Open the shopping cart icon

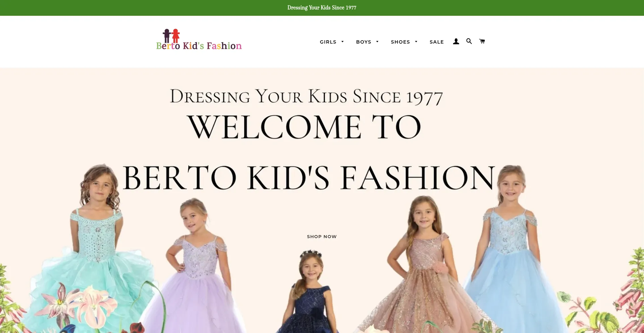482,41
